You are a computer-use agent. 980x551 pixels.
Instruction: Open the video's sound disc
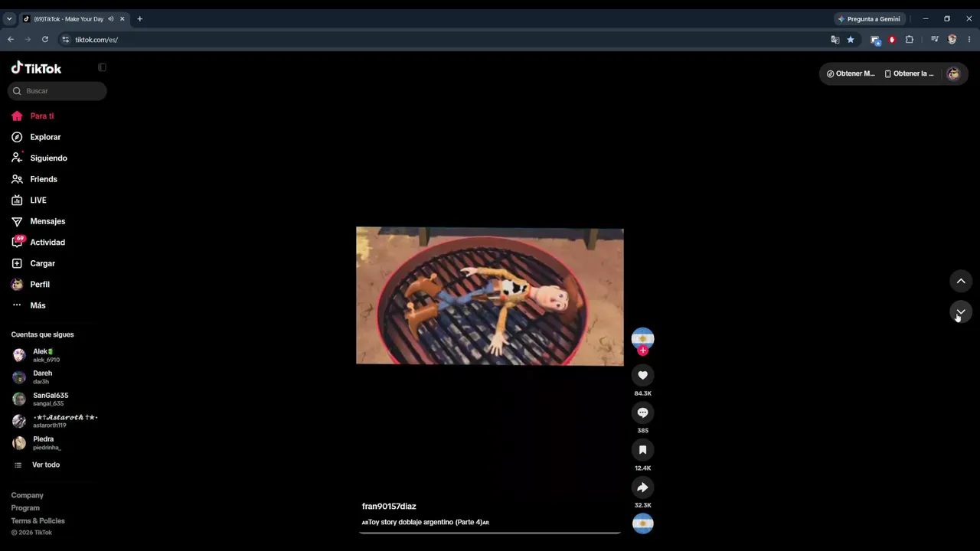(642, 523)
